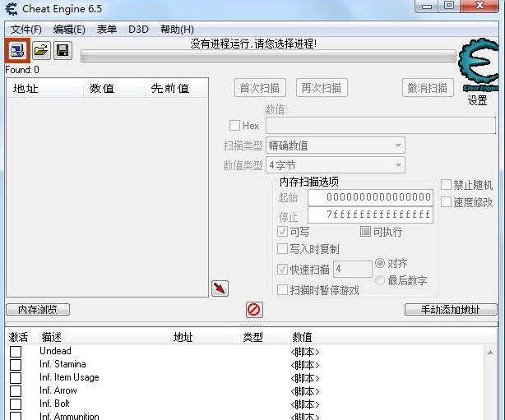Select 对齐 radio button
The height and width of the screenshot is (420, 505).
[380, 263]
